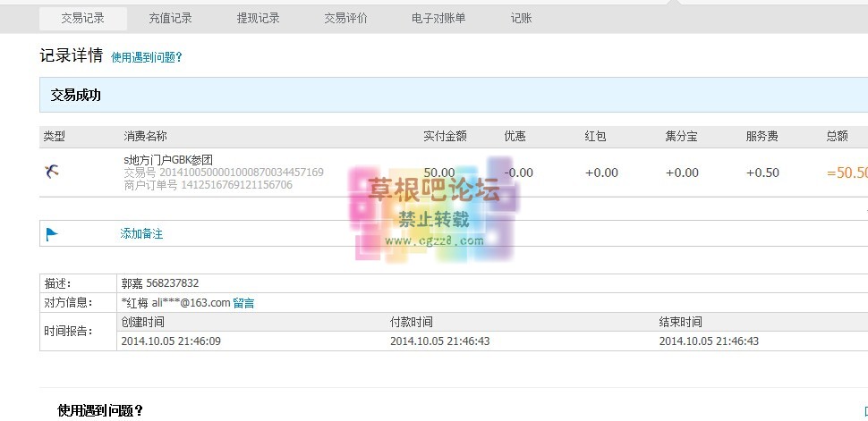
Task: Open the 交易记录 tab
Action: 82,18
